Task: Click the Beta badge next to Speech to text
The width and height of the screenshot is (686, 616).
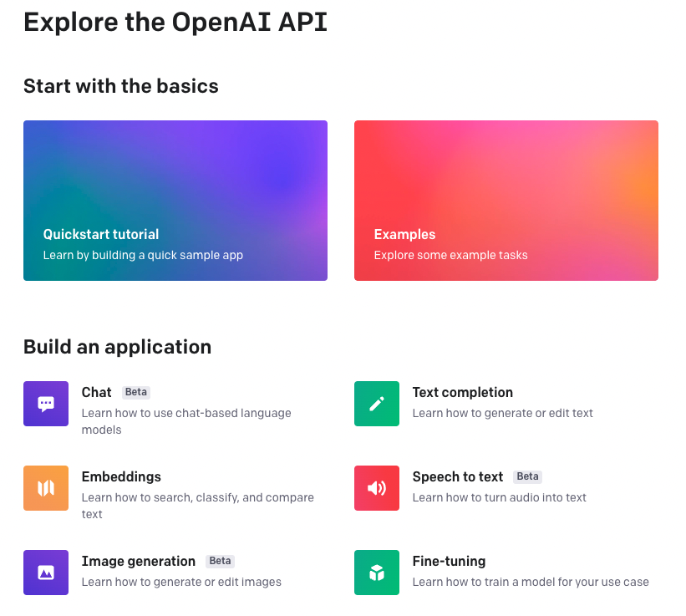Action: tap(527, 476)
